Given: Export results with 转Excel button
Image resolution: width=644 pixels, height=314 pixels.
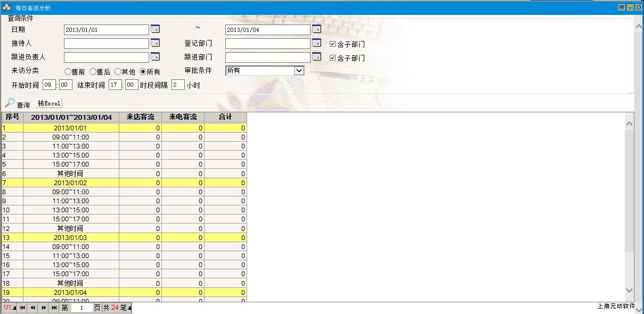Looking at the screenshot, I should pyautogui.click(x=49, y=103).
